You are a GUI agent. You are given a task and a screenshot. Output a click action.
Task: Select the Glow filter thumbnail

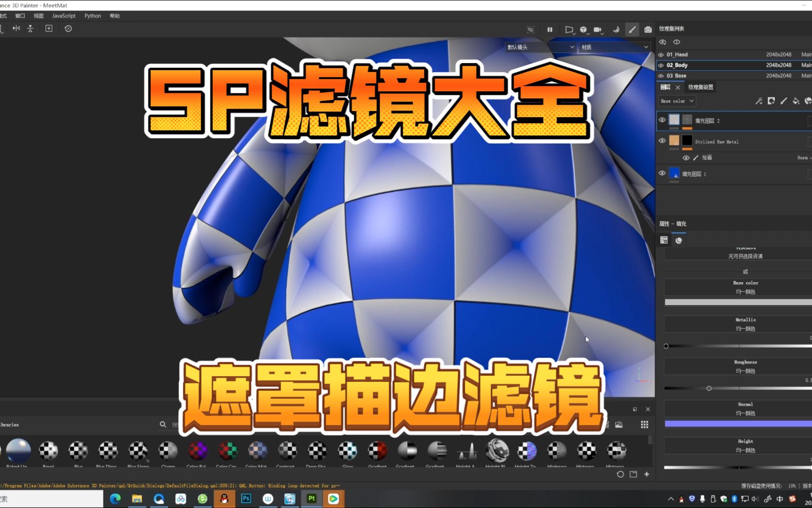pyautogui.click(x=347, y=451)
